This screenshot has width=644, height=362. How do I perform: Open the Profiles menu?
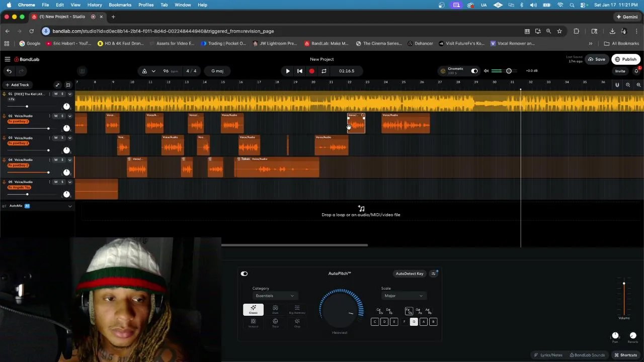(x=146, y=5)
